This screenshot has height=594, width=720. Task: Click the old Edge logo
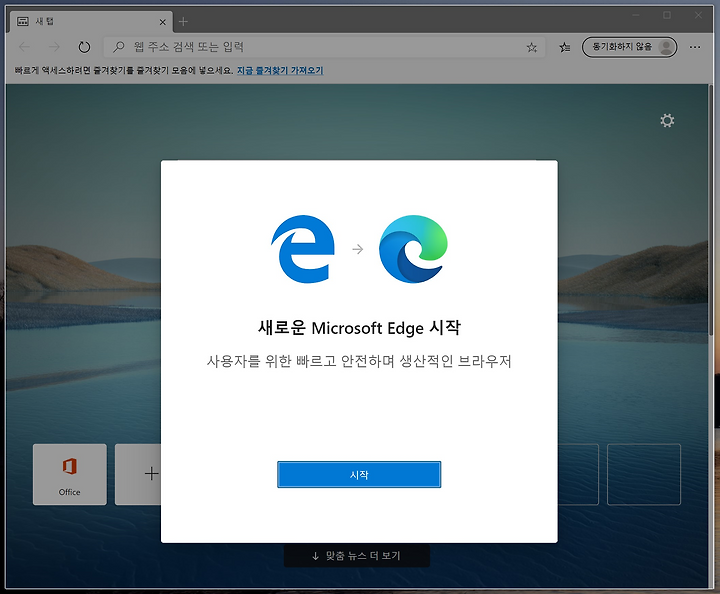pos(303,249)
